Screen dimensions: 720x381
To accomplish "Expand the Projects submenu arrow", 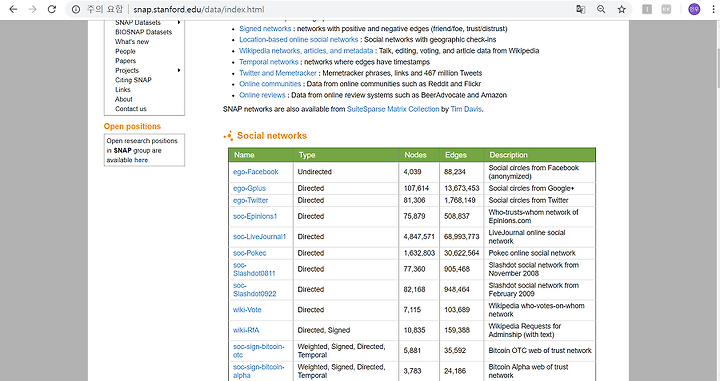I will [179, 70].
